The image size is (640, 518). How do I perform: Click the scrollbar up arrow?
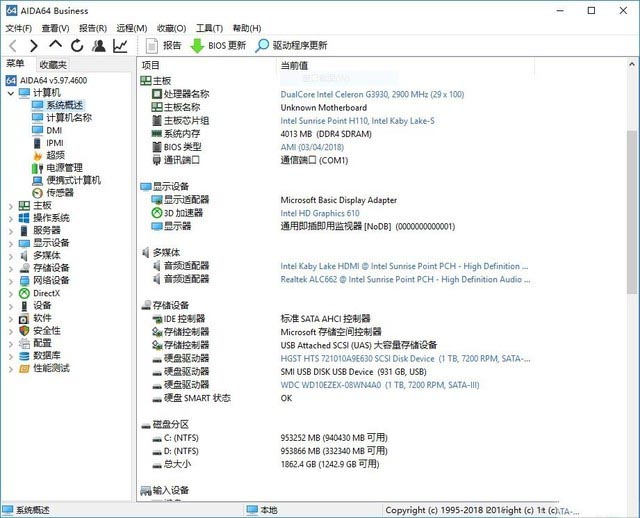pyautogui.click(x=632, y=64)
